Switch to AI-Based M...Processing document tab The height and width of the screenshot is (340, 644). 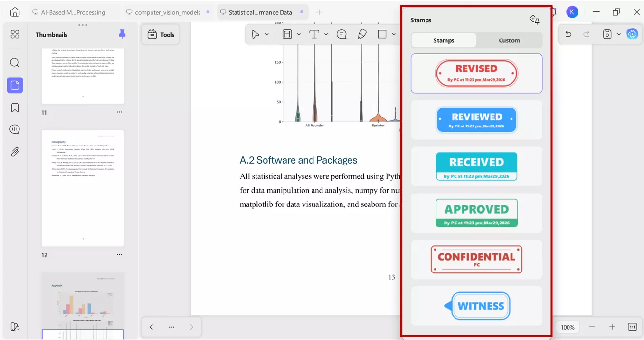tap(69, 12)
